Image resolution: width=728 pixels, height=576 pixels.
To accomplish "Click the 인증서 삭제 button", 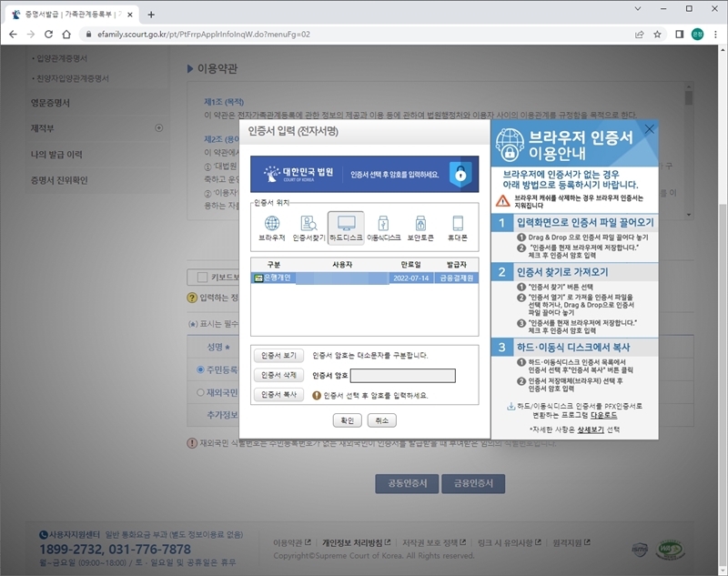I will click(x=278, y=375).
